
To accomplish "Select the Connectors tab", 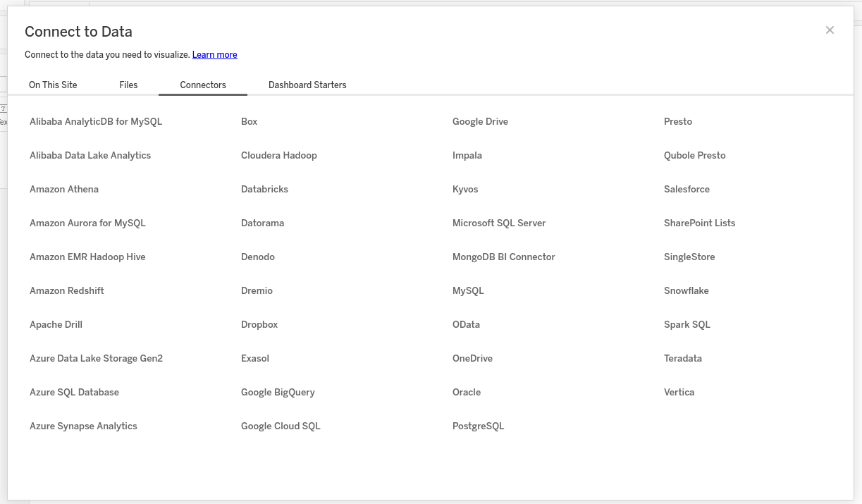I will click(x=203, y=85).
